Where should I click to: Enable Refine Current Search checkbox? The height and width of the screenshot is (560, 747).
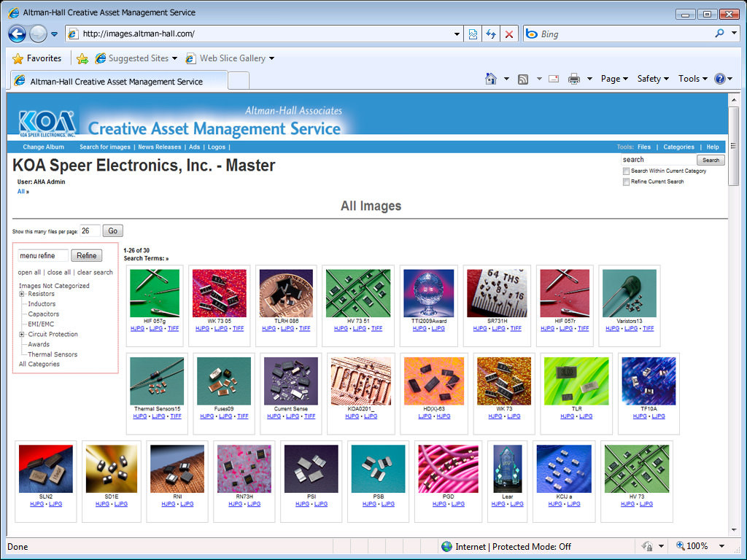(626, 182)
